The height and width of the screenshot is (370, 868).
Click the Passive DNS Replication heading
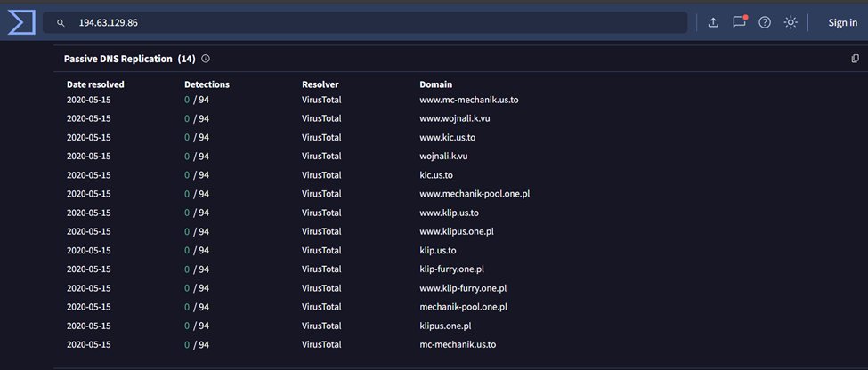(130, 59)
